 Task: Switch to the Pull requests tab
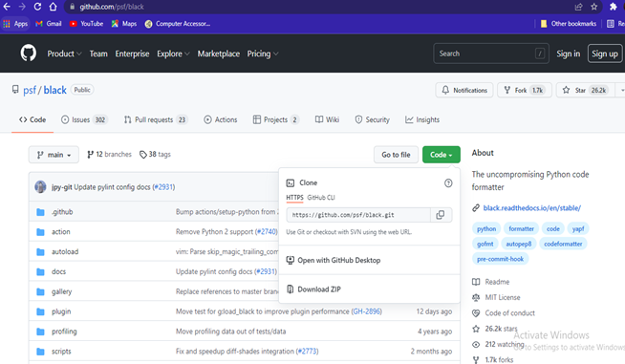point(156,119)
